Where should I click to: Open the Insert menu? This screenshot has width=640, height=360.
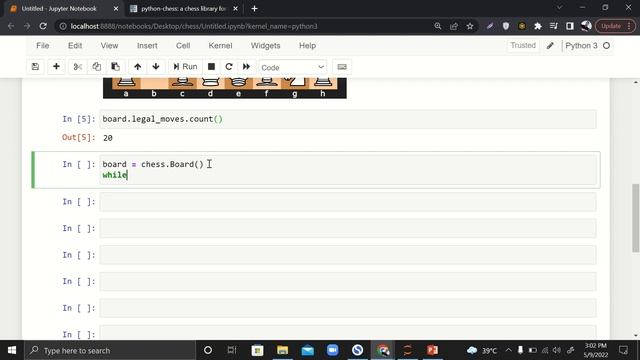147,46
